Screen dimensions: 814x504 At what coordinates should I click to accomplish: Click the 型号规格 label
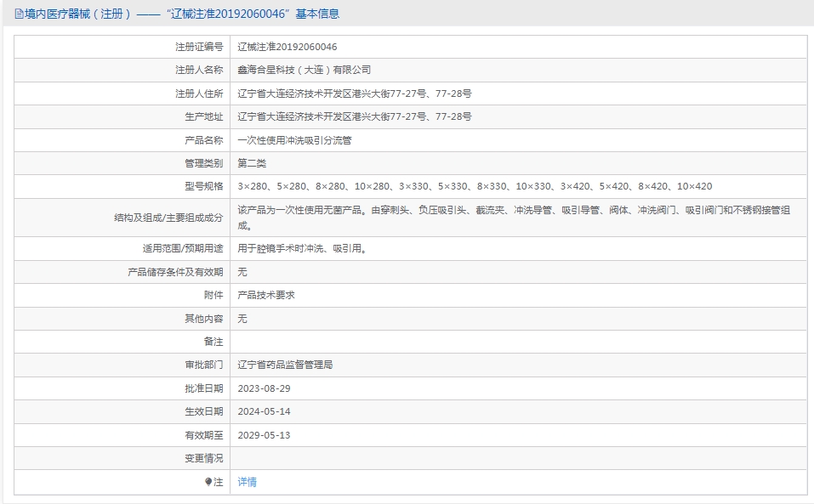[204, 186]
